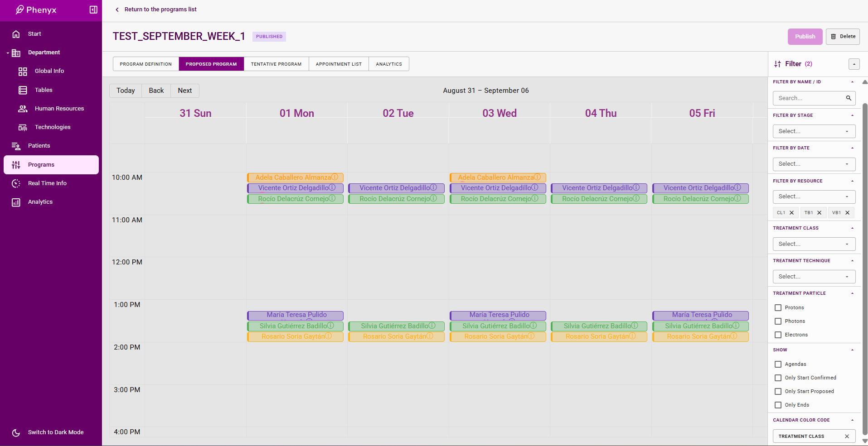Collapse the Department tree in sidebar
868x446 pixels.
(x=8, y=53)
